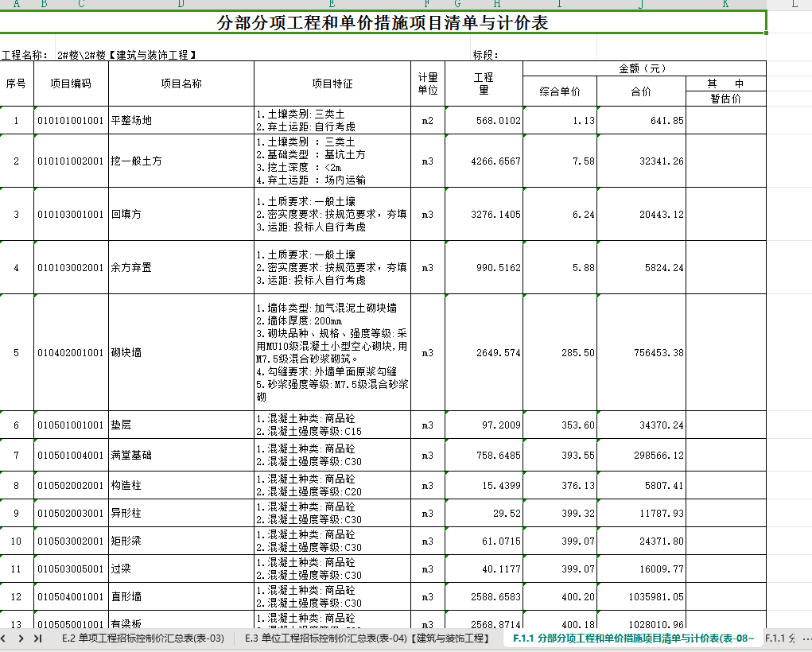
Task: Click the next sheet arrow
Action: [21, 638]
